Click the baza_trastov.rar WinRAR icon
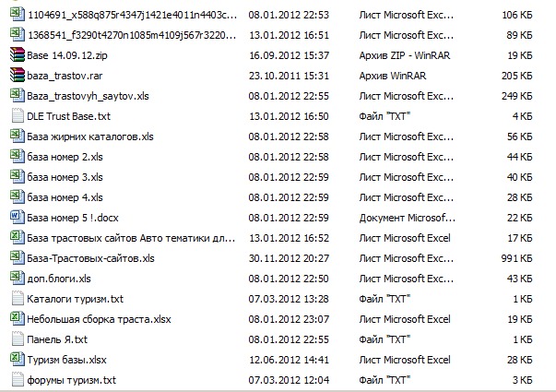This screenshot has height=392, width=556. (x=18, y=76)
